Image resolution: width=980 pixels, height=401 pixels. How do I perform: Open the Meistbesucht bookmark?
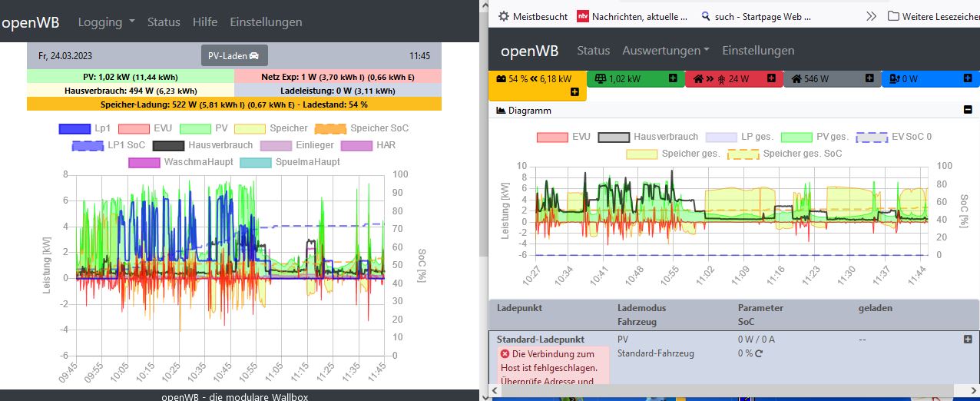[x=533, y=15]
